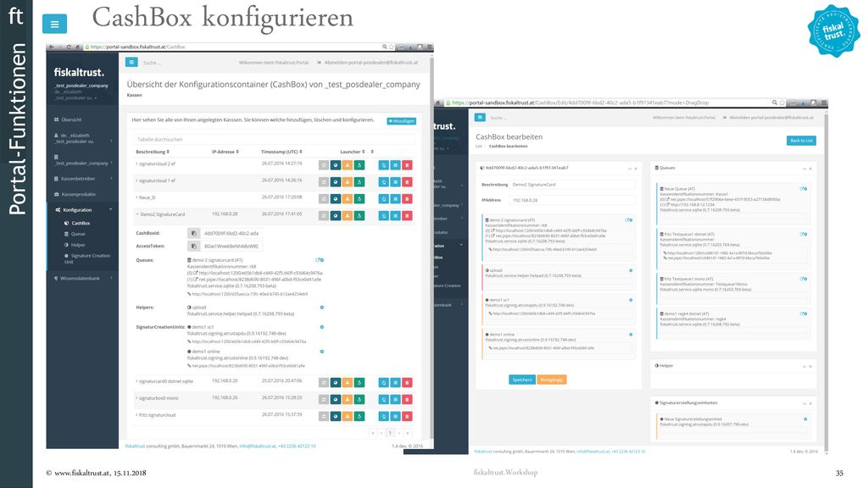Click the green button in the Neue_SI row
The width and height of the screenshot is (868, 488).
pyautogui.click(x=359, y=198)
